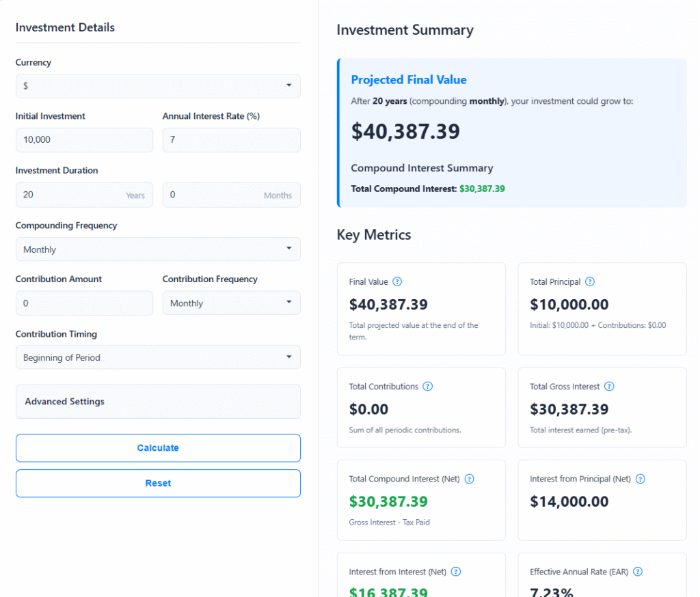Open Compounding Frequency dropdown
Screen dimensions: 700x597
(x=158, y=249)
